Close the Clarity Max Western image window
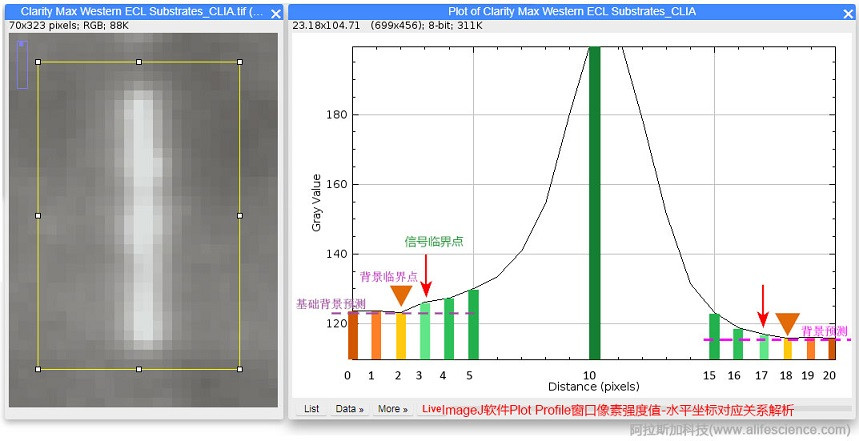This screenshot has height=441, width=859. click(x=276, y=13)
